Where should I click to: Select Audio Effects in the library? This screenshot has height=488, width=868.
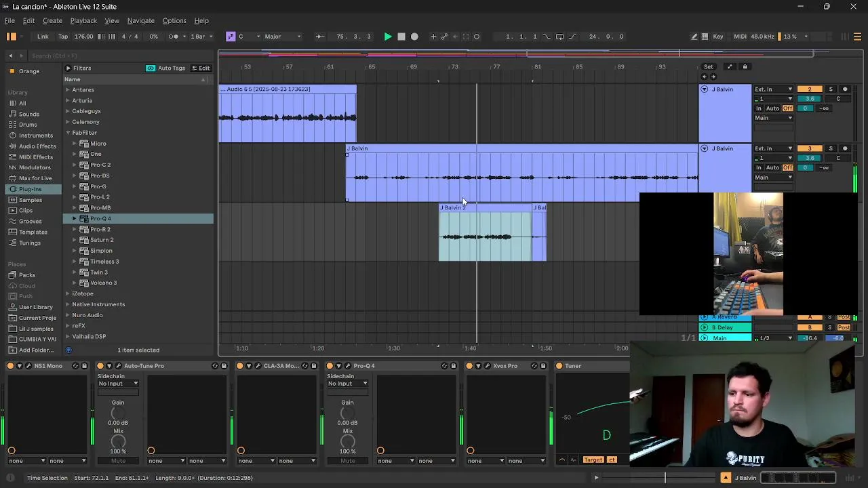(x=37, y=146)
